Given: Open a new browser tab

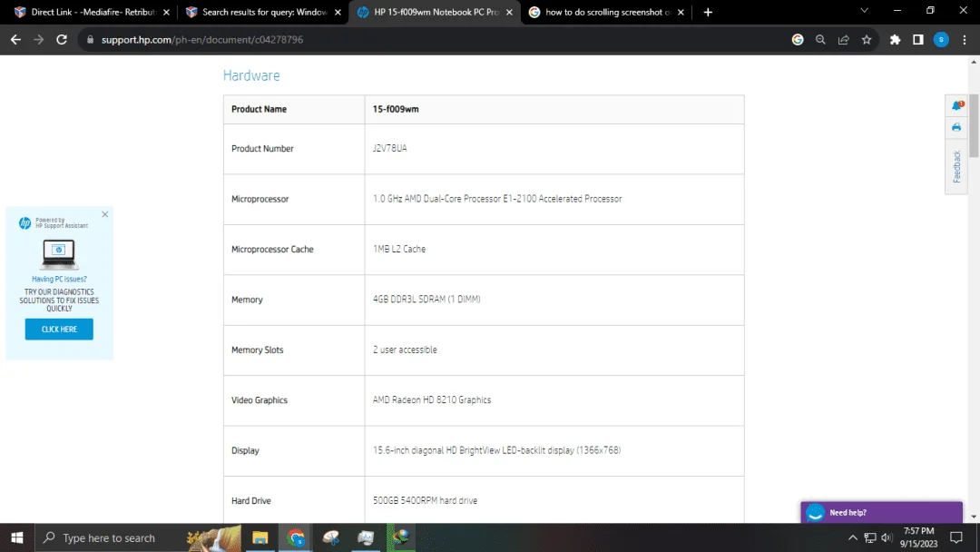Looking at the screenshot, I should tap(708, 12).
